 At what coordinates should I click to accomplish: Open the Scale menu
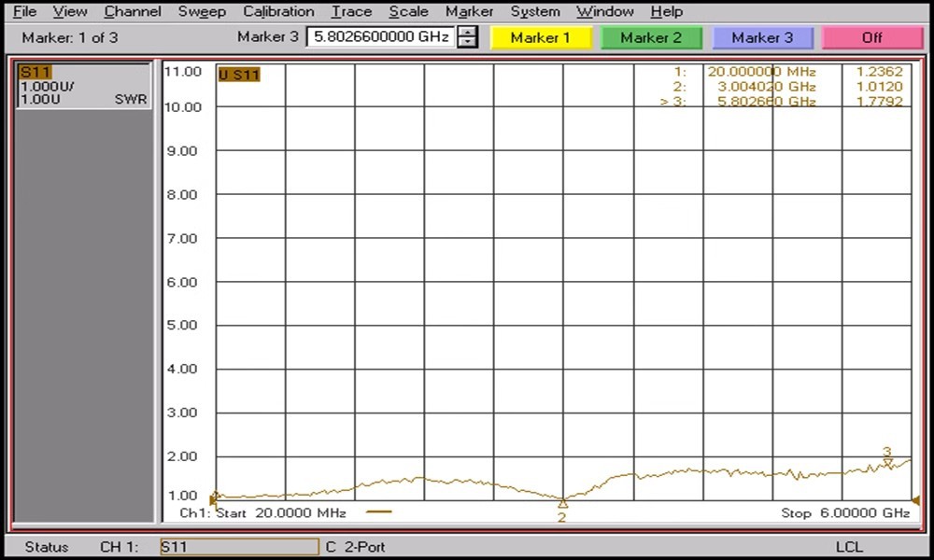[x=408, y=11]
